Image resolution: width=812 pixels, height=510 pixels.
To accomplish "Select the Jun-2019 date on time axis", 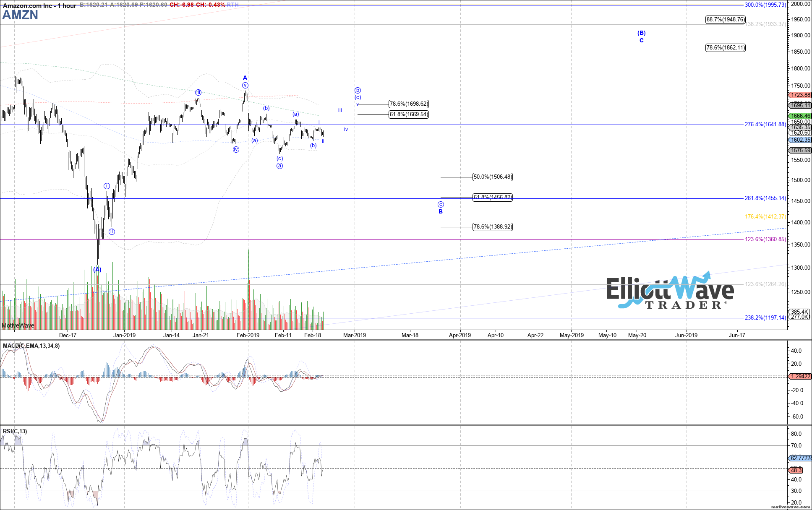I will pyautogui.click(x=686, y=335).
